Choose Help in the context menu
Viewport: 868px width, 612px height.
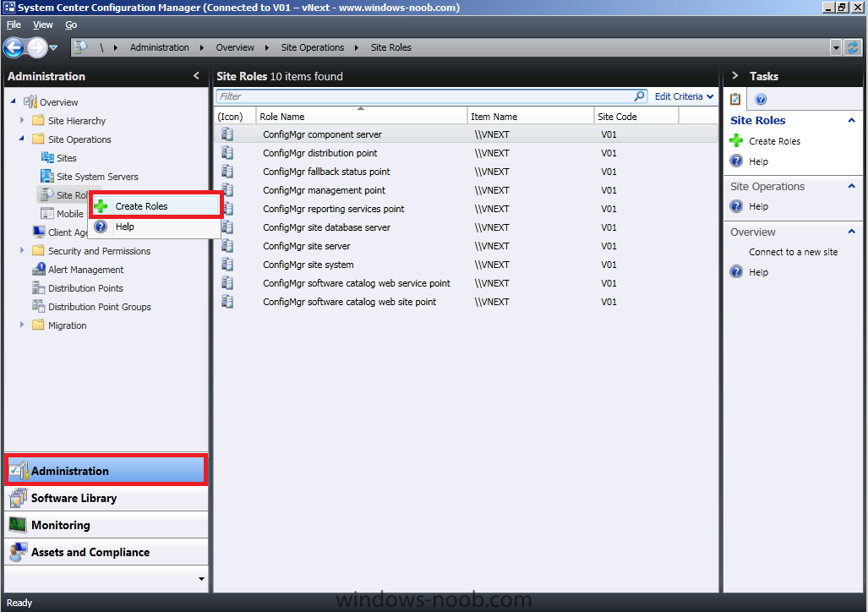pyautogui.click(x=156, y=227)
